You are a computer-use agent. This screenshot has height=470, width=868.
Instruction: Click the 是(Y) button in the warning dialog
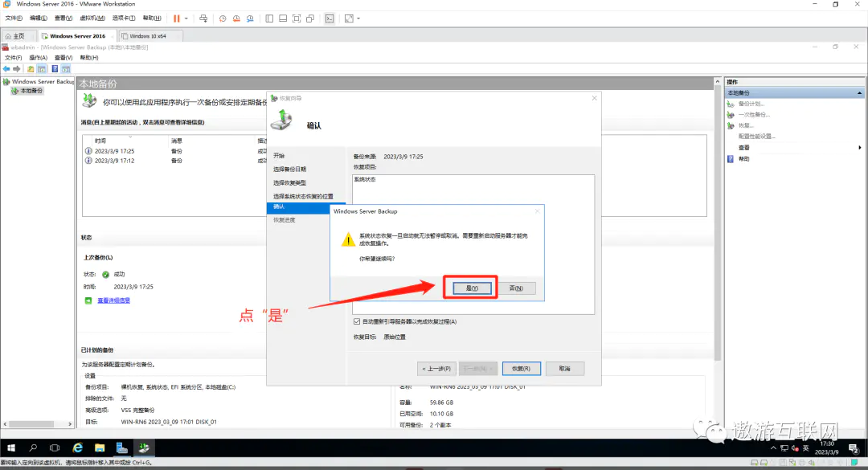[471, 288]
